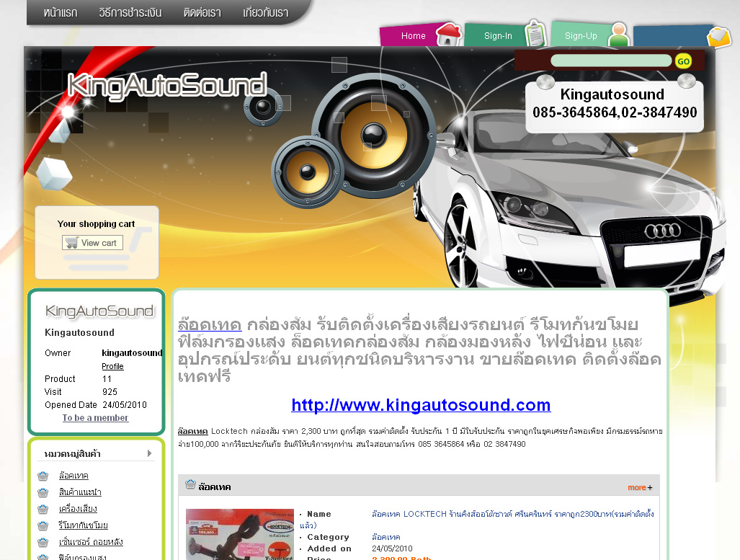This screenshot has width=740, height=560.
Task: Click the View cart button
Action: 92,243
